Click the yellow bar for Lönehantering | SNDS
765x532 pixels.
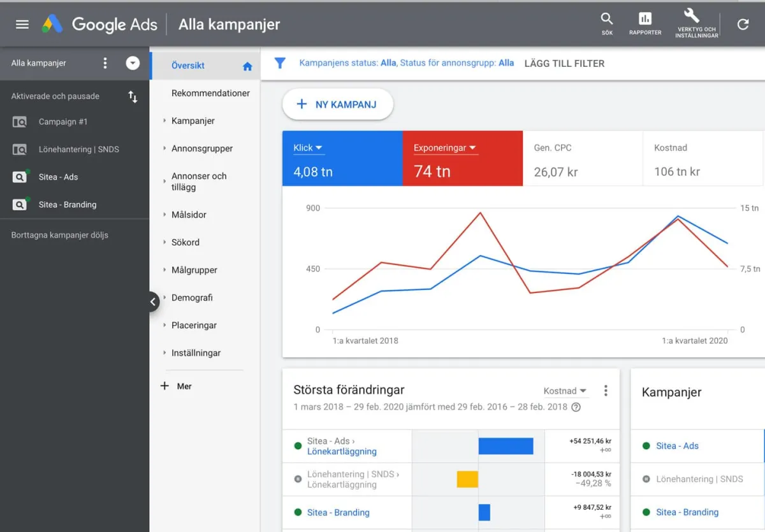(x=467, y=479)
